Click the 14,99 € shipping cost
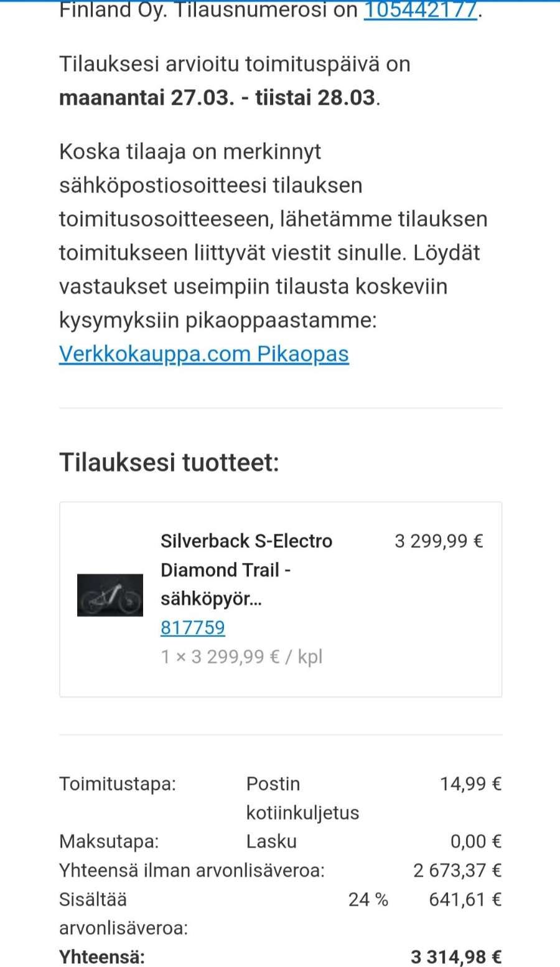This screenshot has height=967, width=560. [470, 783]
